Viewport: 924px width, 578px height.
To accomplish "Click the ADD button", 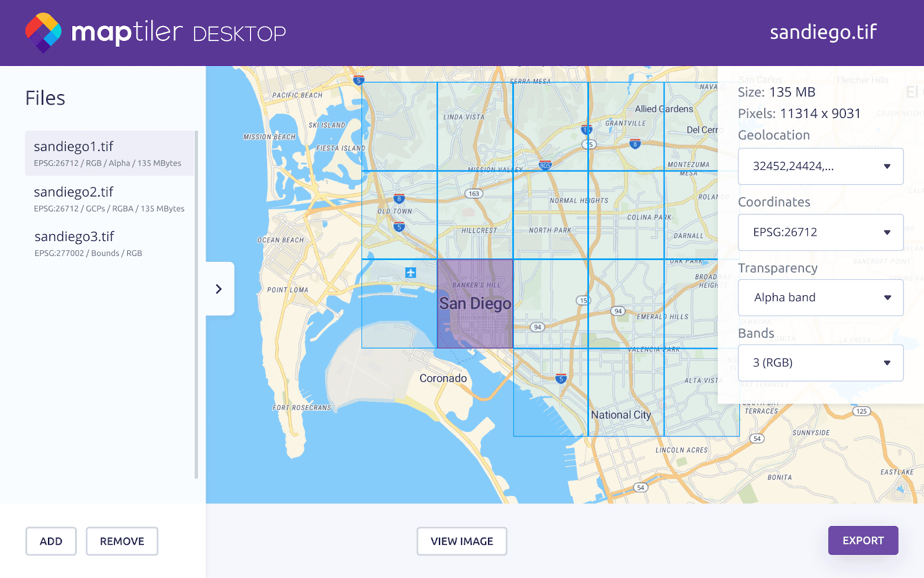I will click(51, 541).
